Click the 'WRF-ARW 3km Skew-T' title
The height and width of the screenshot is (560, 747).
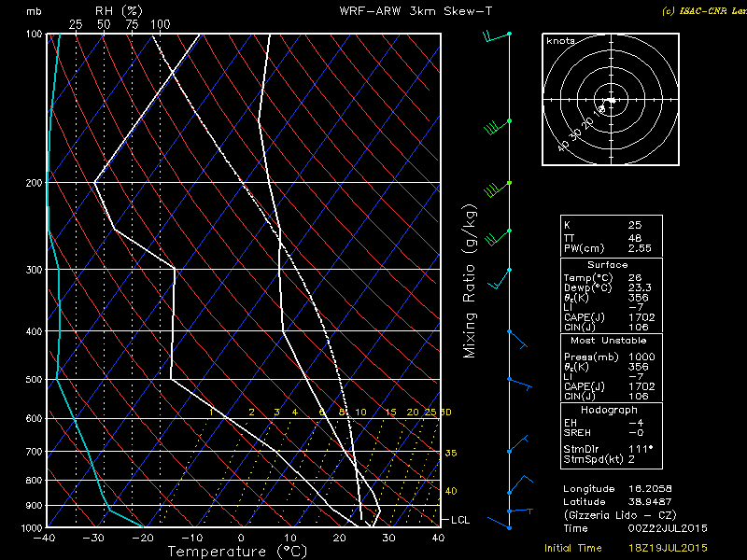(416, 11)
